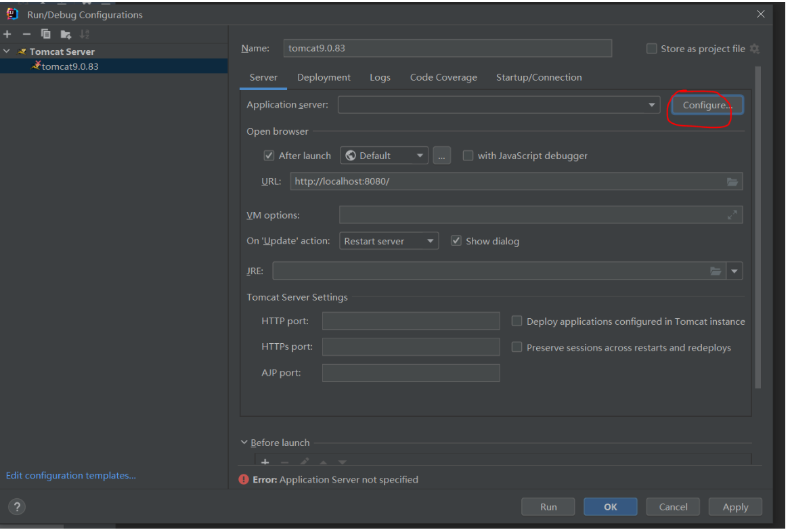Add a Before launch task
The height and width of the screenshot is (532, 790).
(x=265, y=462)
